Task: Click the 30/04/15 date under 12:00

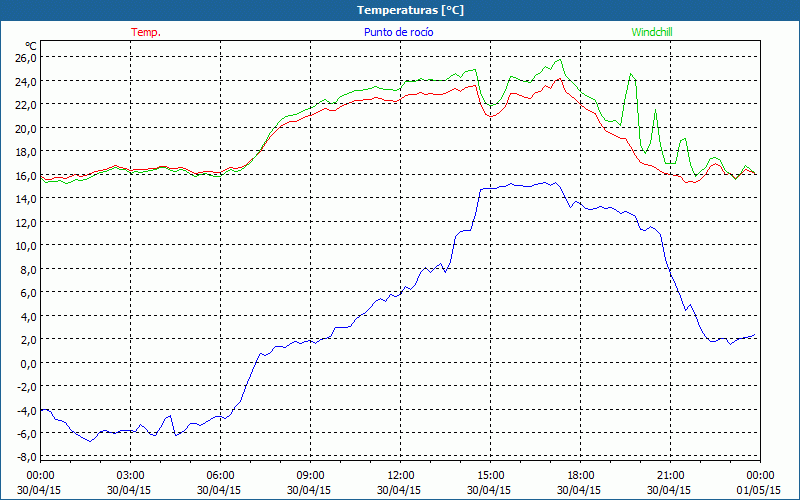Action: pos(399,490)
